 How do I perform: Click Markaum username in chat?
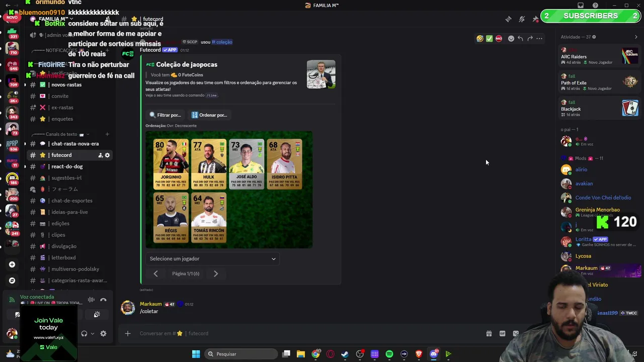point(151,304)
